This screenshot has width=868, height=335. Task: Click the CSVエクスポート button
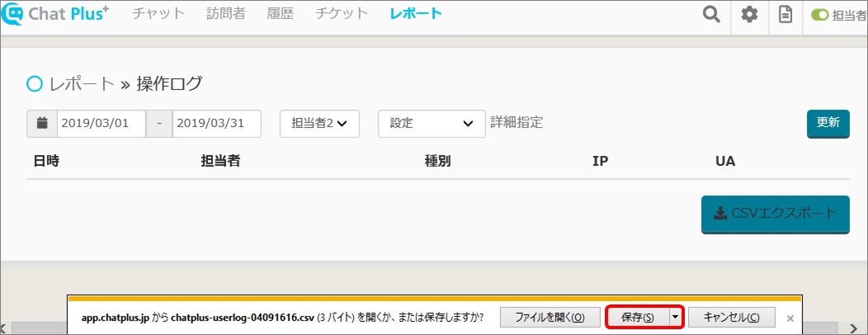point(775,214)
